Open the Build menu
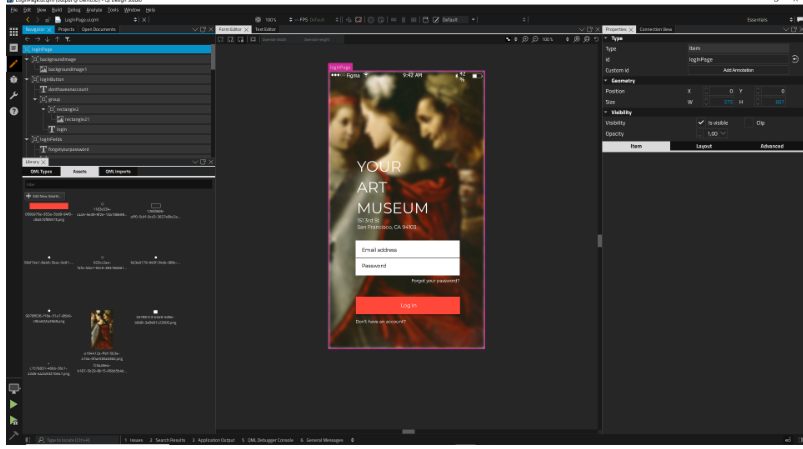 (57, 10)
